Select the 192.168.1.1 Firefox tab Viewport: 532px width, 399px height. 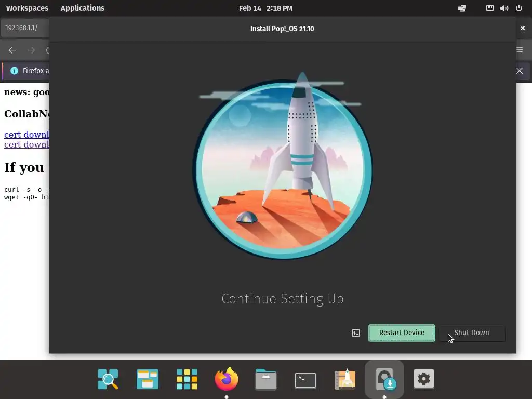pos(25,28)
